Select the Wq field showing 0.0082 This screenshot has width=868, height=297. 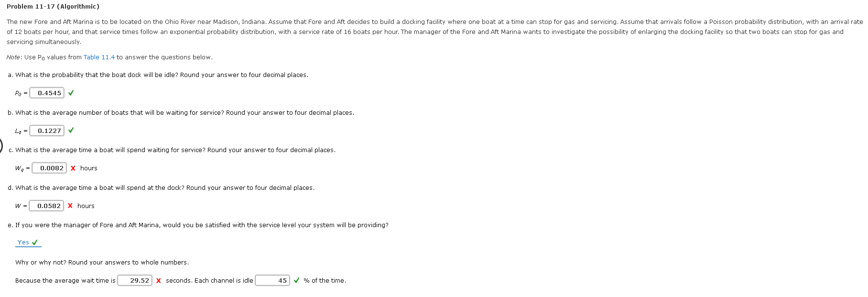[x=49, y=168]
